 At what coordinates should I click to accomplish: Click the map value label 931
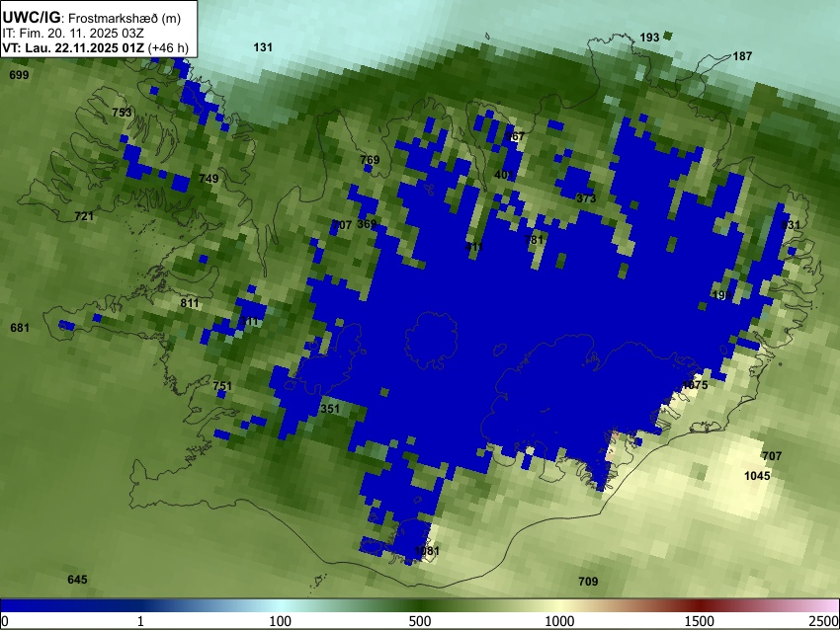click(791, 225)
